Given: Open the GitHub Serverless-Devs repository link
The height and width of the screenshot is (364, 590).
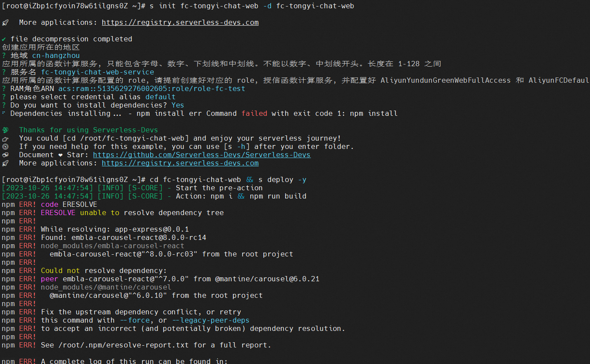Looking at the screenshot, I should [202, 155].
